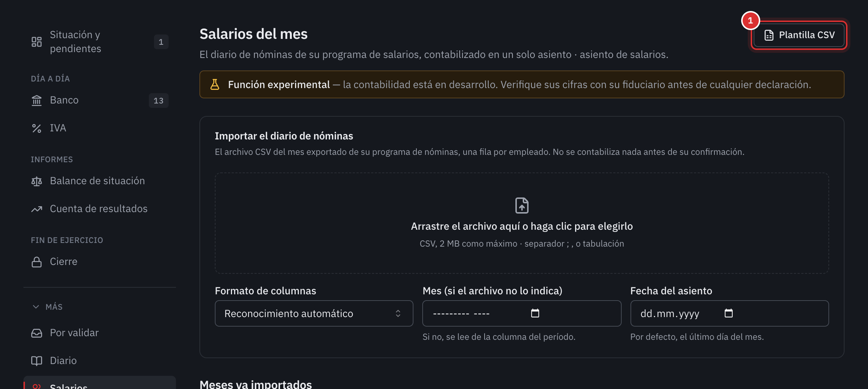Image resolution: width=868 pixels, height=389 pixels.
Task: Open Por validar list
Action: 100,333
